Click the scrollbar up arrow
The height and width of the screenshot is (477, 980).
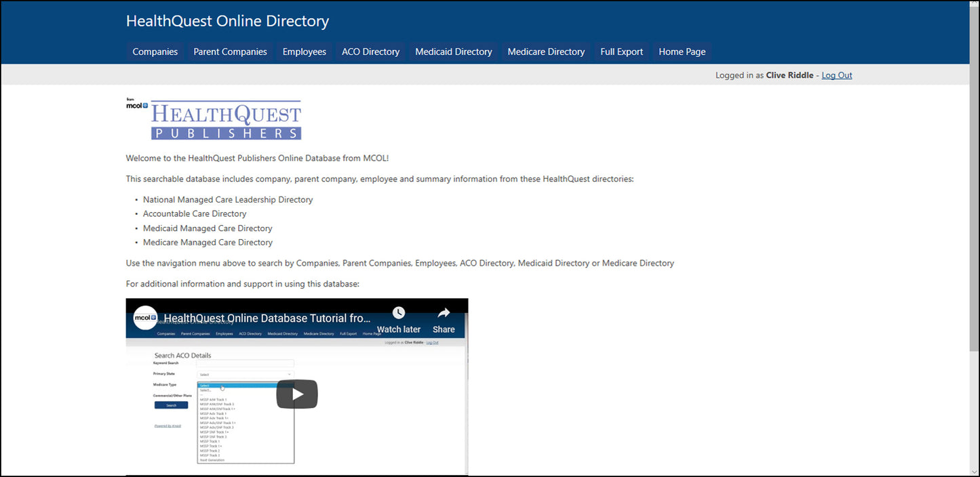[x=975, y=5]
